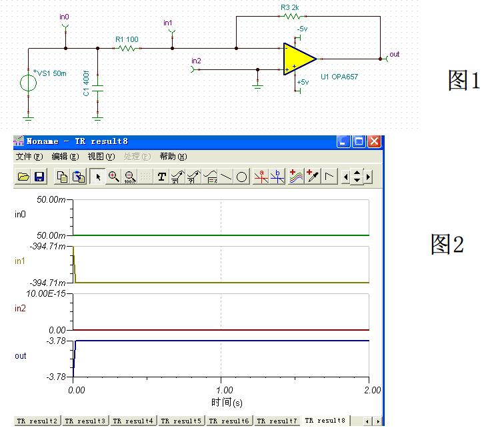Click the in0 curve label
Image resolution: width=504 pixels, height=430 pixels.
click(20, 215)
